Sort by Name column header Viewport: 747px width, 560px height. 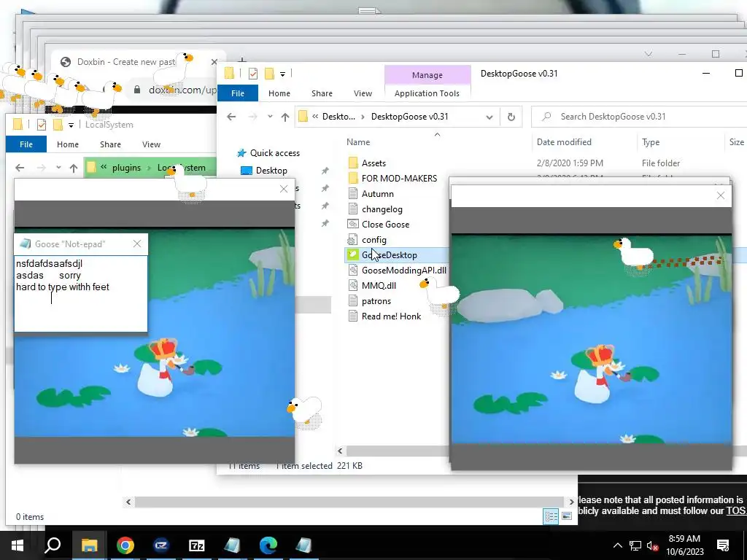[x=358, y=142]
